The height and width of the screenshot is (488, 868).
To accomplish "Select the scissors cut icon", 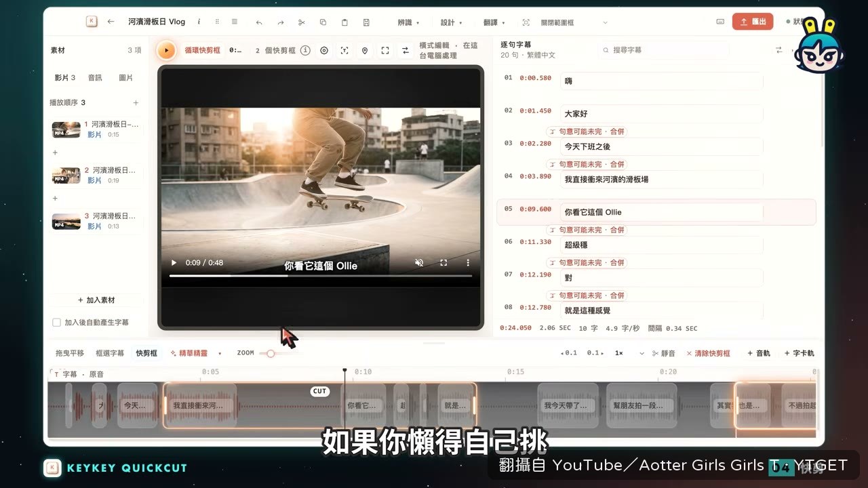I will [x=302, y=22].
